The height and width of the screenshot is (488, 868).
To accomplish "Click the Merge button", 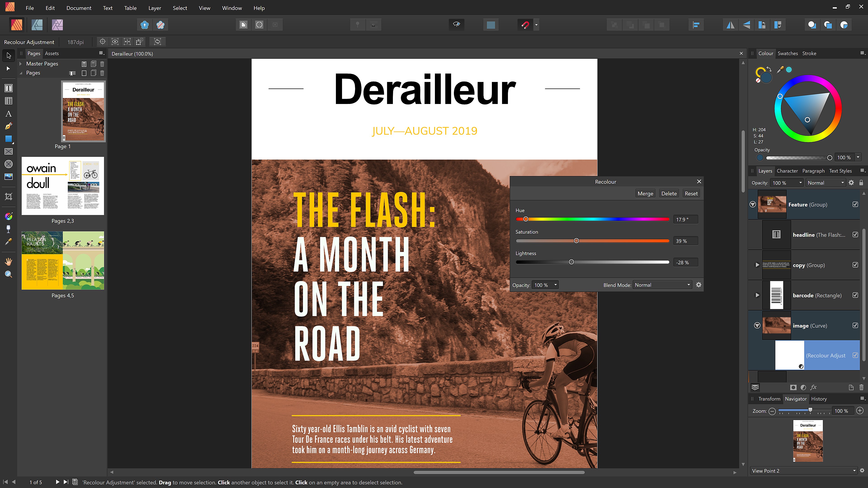I will (645, 193).
